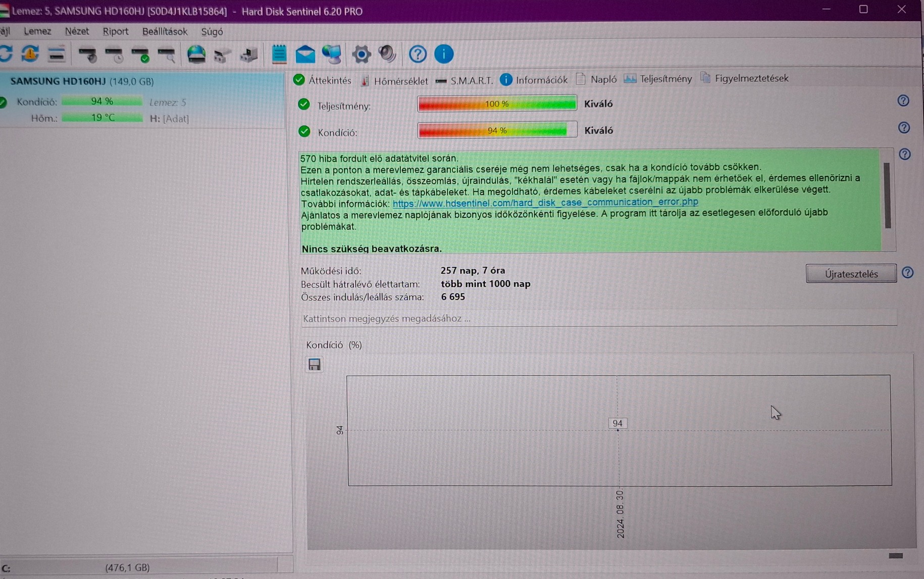The height and width of the screenshot is (579, 924).
Task: Switch to the Áttekintés tab
Action: [x=322, y=80]
